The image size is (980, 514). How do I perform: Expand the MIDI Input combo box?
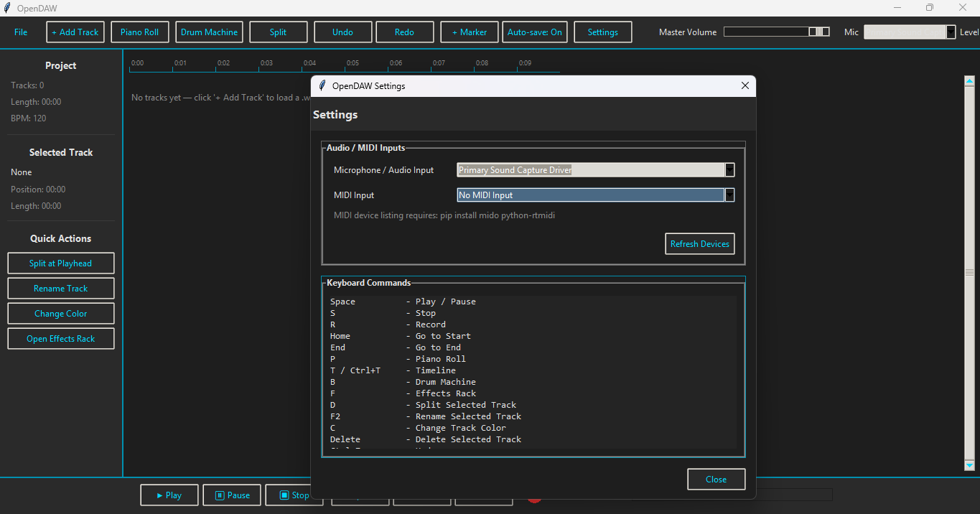pyautogui.click(x=729, y=195)
